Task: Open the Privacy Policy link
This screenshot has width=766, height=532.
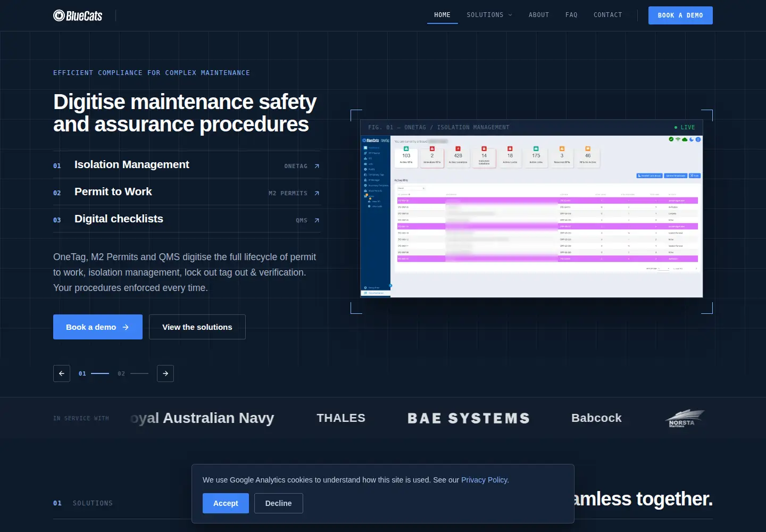Action: click(x=484, y=480)
